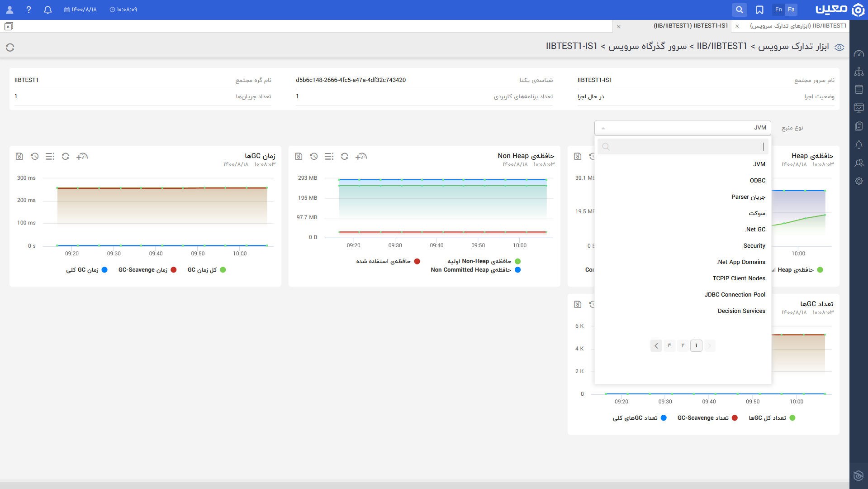
Task: Refresh the GC time chart
Action: tap(66, 156)
